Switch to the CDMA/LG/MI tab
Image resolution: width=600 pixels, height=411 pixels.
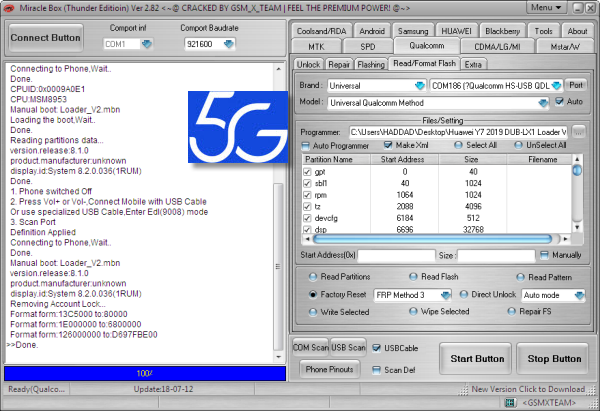pyautogui.click(x=497, y=46)
